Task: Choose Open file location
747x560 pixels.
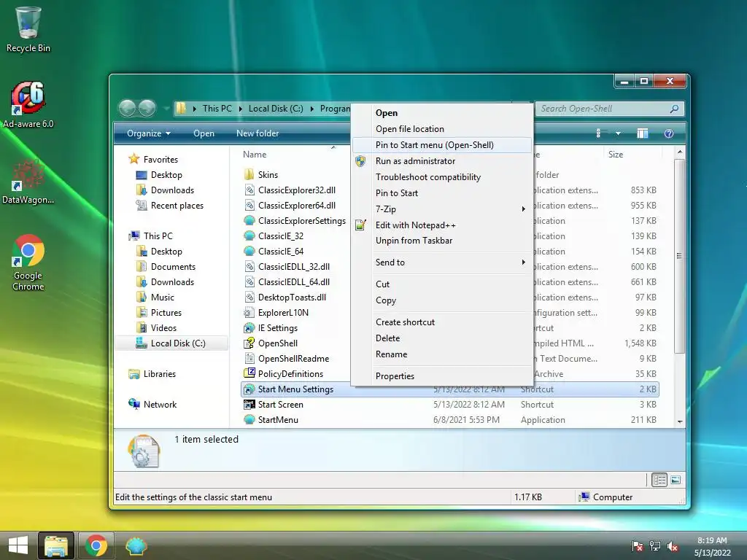Action: pos(442,129)
